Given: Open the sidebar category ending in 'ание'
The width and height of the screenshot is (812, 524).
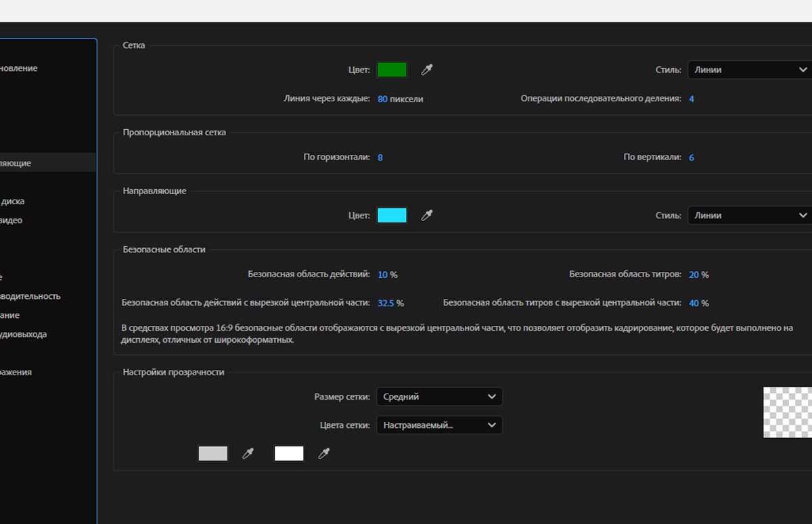Looking at the screenshot, I should tap(10, 315).
